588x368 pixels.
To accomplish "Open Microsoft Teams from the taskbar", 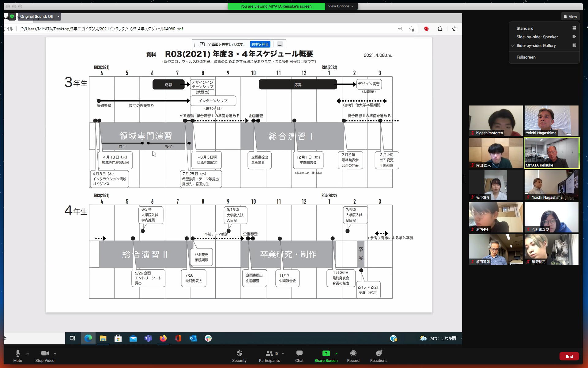I will (148, 338).
